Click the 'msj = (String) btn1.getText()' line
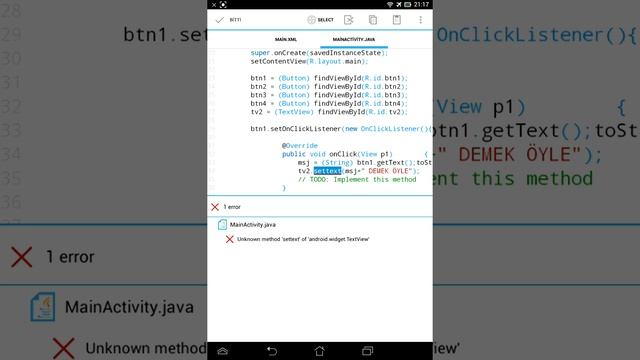The height and width of the screenshot is (360, 640). pos(364,162)
